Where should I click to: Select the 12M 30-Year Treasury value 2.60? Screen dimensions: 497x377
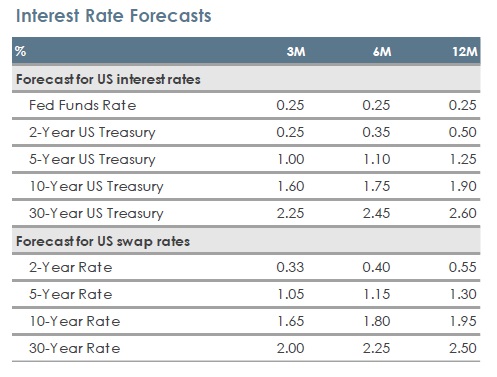click(463, 213)
